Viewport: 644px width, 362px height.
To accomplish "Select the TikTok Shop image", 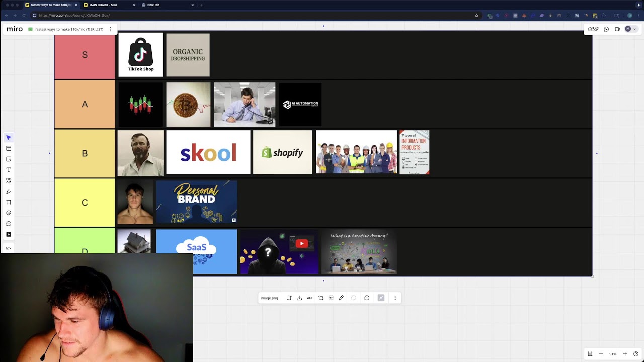I will pos(140,55).
